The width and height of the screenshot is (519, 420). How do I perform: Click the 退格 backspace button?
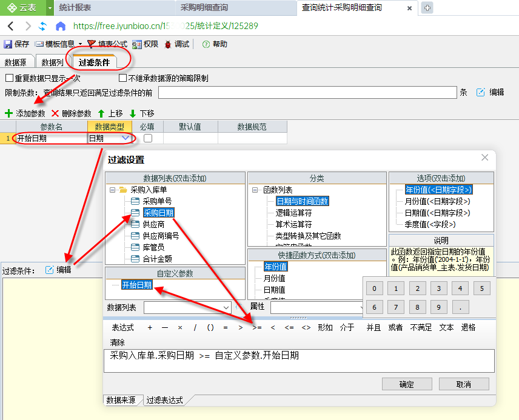pyautogui.click(x=468, y=328)
